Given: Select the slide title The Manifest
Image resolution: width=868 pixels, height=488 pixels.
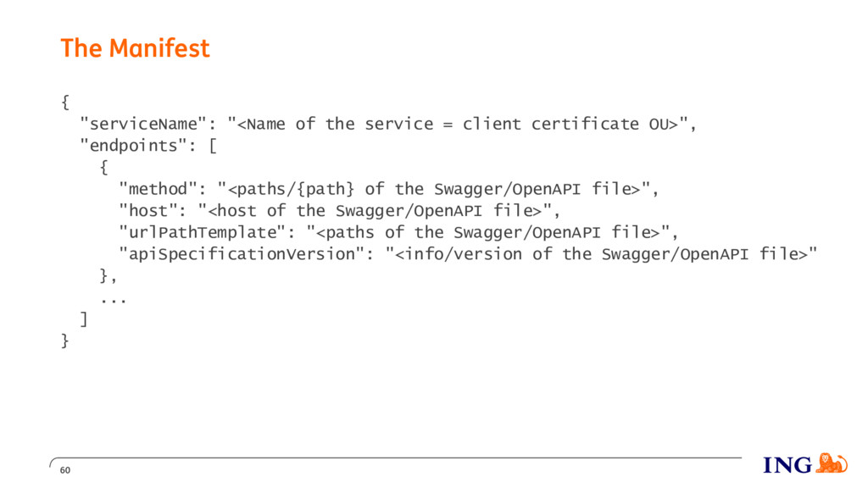Looking at the screenshot, I should [135, 48].
